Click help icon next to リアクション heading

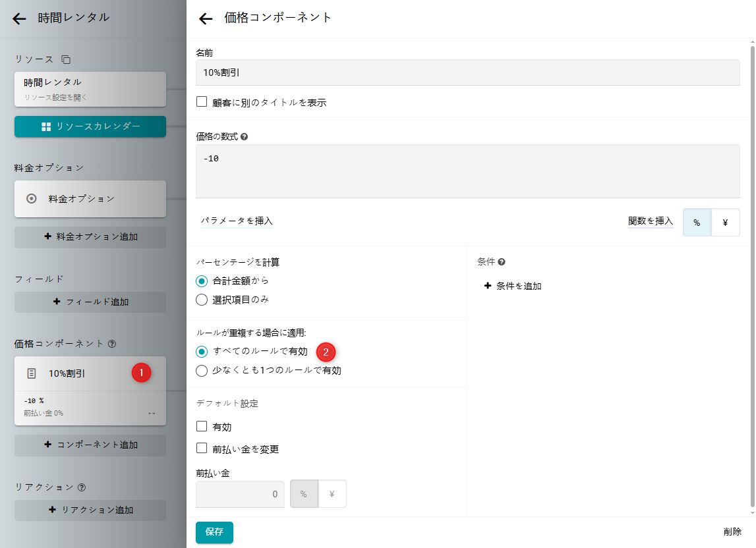click(82, 487)
